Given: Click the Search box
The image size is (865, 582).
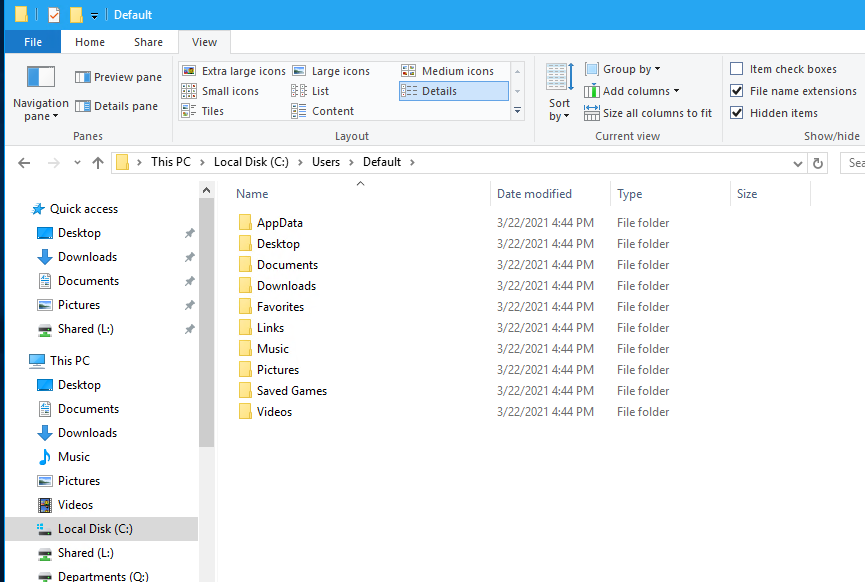Looking at the screenshot, I should coord(852,163).
